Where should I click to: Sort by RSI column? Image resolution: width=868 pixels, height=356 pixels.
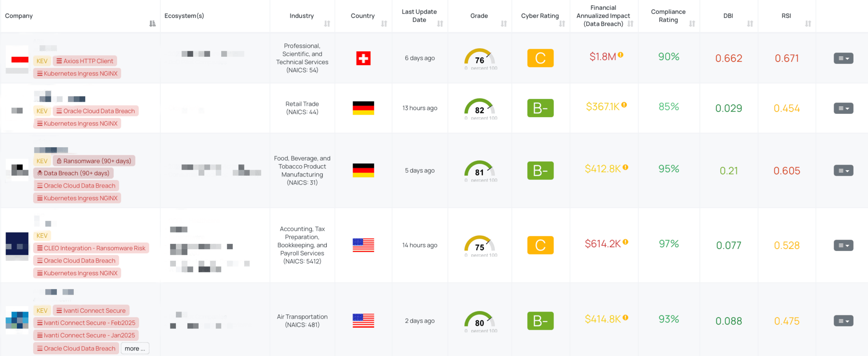pyautogui.click(x=808, y=24)
